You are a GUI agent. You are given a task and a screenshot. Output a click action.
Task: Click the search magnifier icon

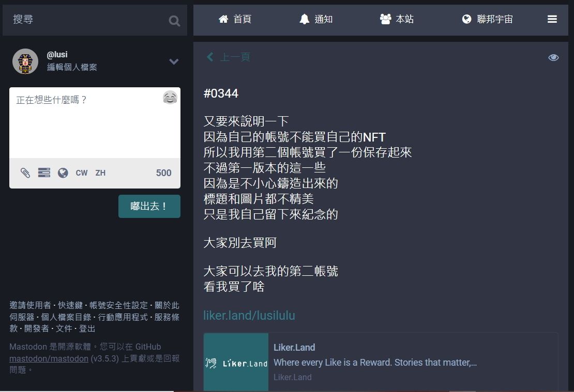click(174, 21)
